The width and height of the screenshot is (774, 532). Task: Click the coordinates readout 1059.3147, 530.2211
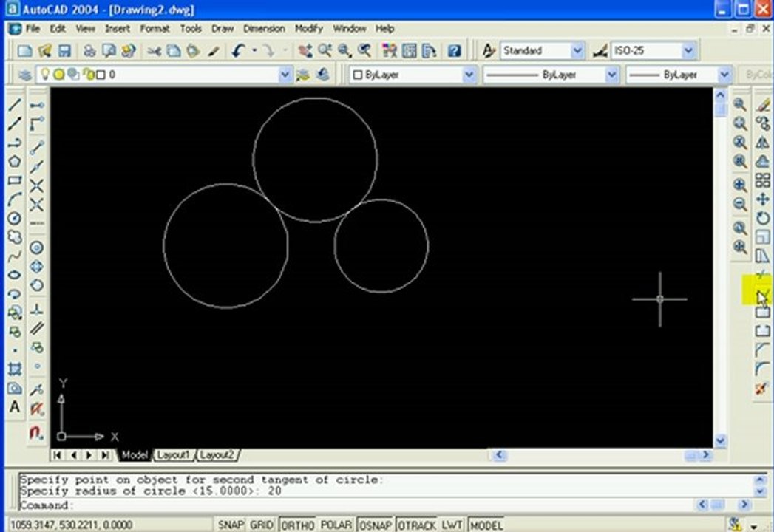71,525
